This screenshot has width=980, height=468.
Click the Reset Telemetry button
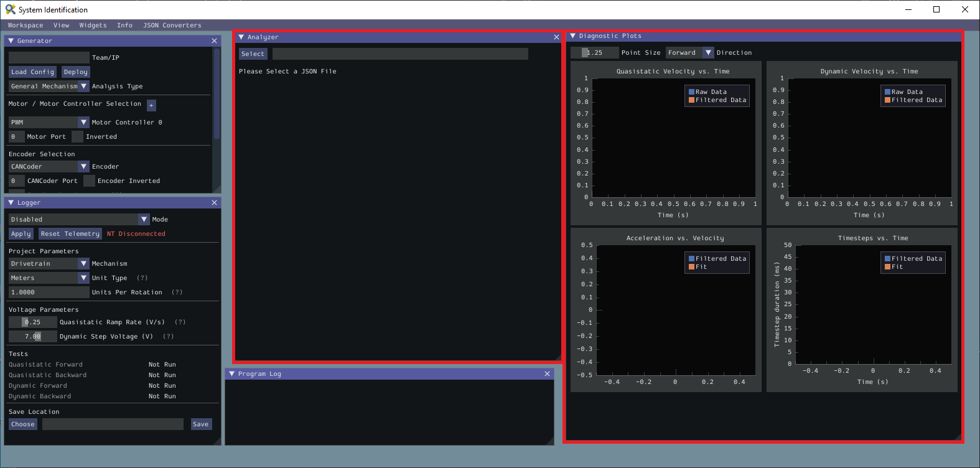click(70, 234)
